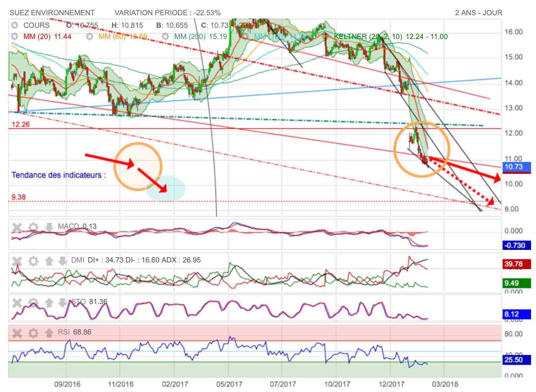Viewport: 536px width, 392px height.
Task: Click the 12.26 resistance level label
Action: click(21, 124)
